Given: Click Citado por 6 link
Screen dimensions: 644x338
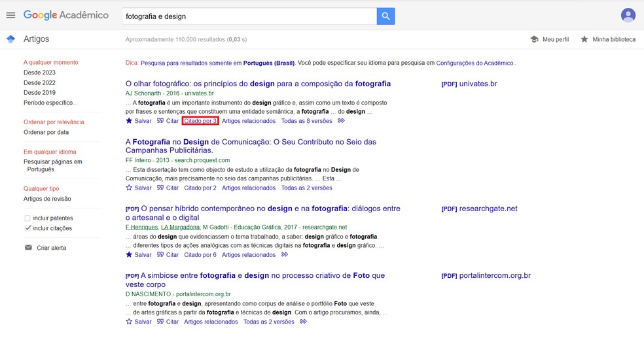Looking at the screenshot, I should click(200, 255).
